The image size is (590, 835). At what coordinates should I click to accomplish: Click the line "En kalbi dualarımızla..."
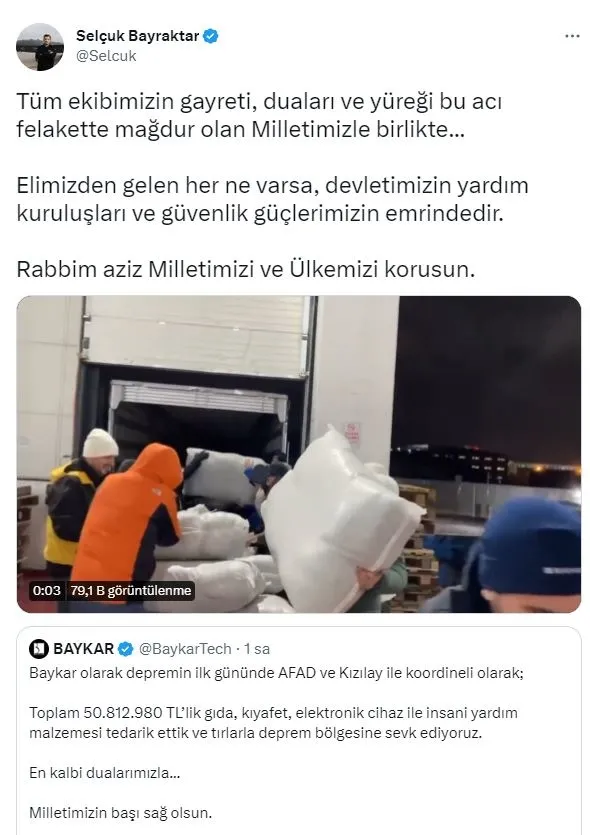(x=105, y=773)
